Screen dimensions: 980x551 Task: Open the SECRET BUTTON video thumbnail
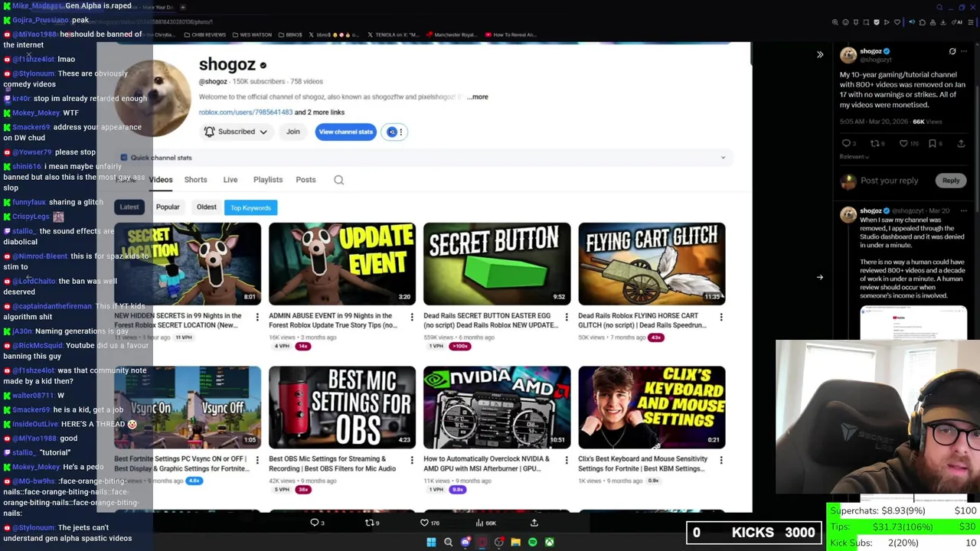[497, 264]
